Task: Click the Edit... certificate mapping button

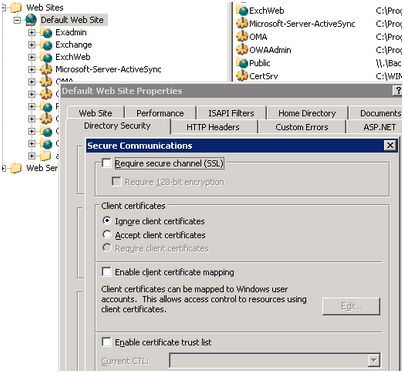Action: click(351, 306)
